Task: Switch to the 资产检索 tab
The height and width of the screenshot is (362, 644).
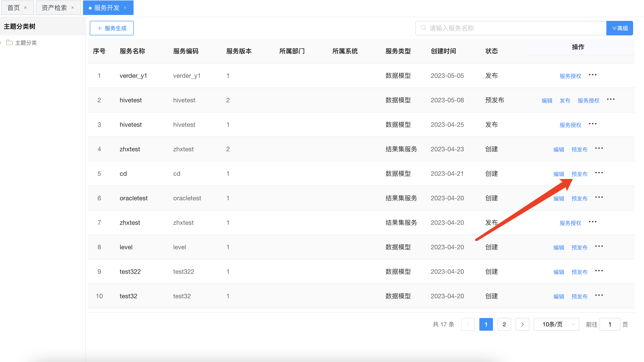Action: (54, 8)
